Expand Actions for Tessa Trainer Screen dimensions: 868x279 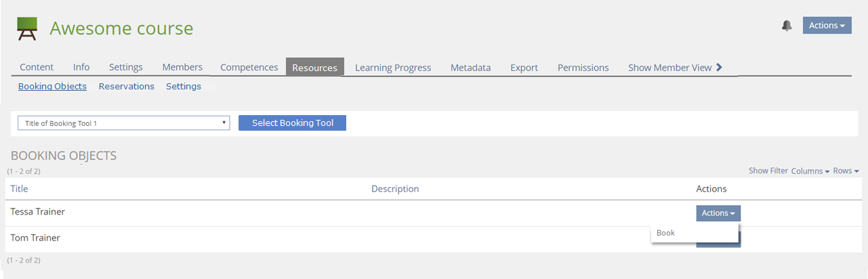(x=718, y=213)
